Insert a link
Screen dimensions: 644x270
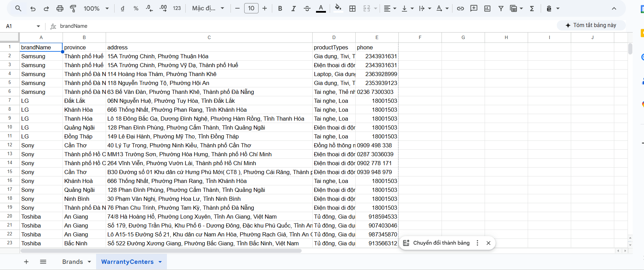point(460,9)
